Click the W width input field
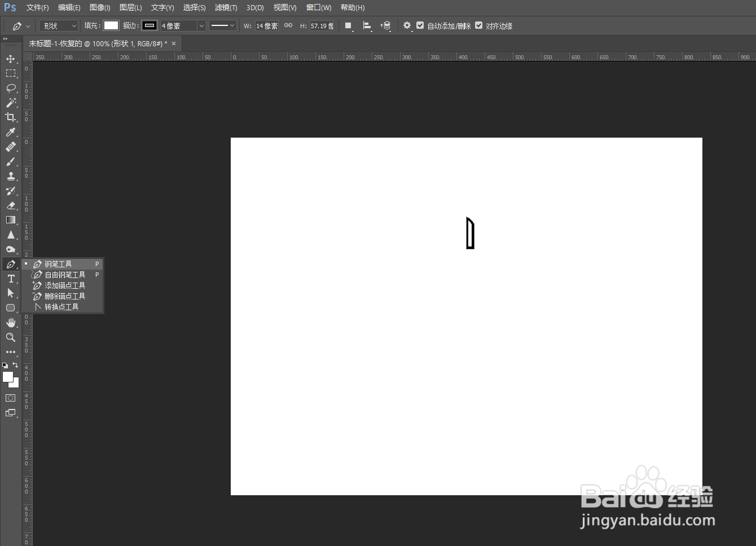 pyautogui.click(x=267, y=26)
